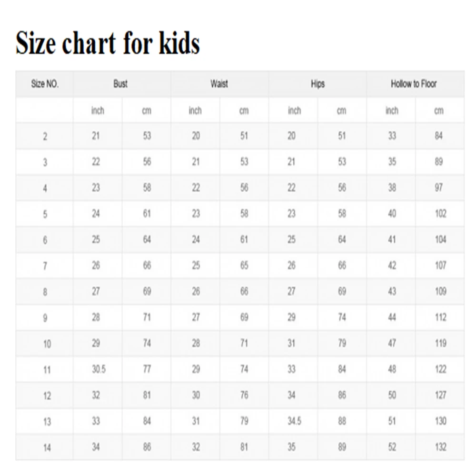Select size number 2 in first column
Screen dimensions: 476x476
[45, 137]
